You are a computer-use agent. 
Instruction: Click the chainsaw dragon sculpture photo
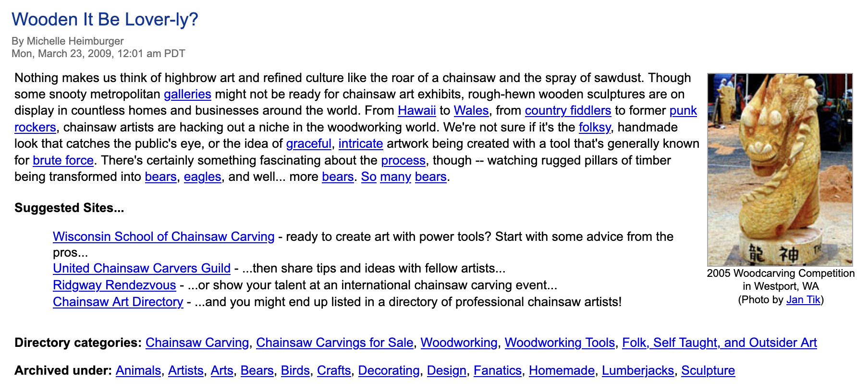pos(780,169)
